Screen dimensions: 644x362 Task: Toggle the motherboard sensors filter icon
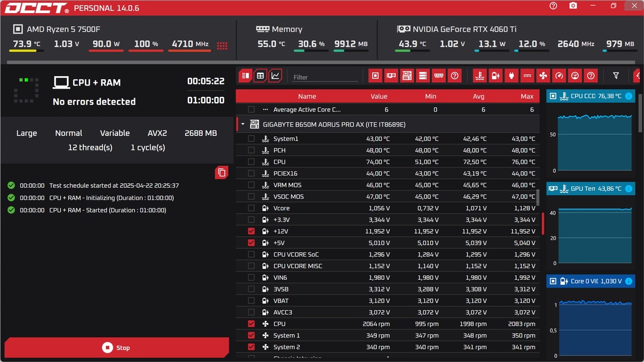pyautogui.click(x=407, y=76)
